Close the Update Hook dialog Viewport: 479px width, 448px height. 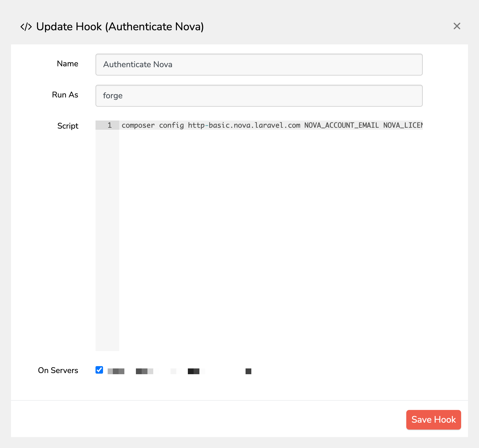click(x=457, y=26)
